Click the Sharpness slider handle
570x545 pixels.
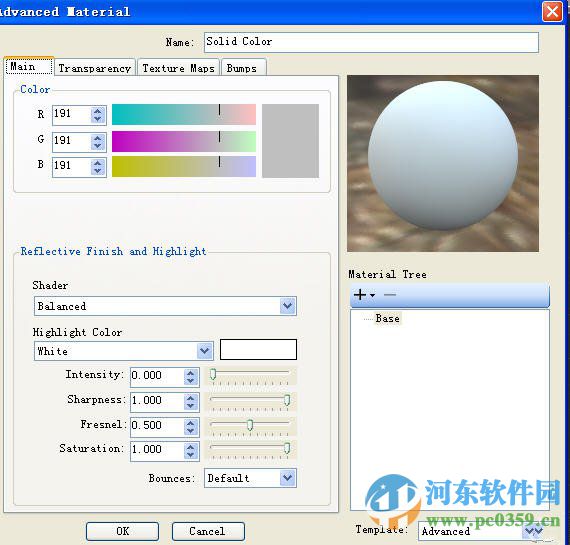pyautogui.click(x=287, y=400)
